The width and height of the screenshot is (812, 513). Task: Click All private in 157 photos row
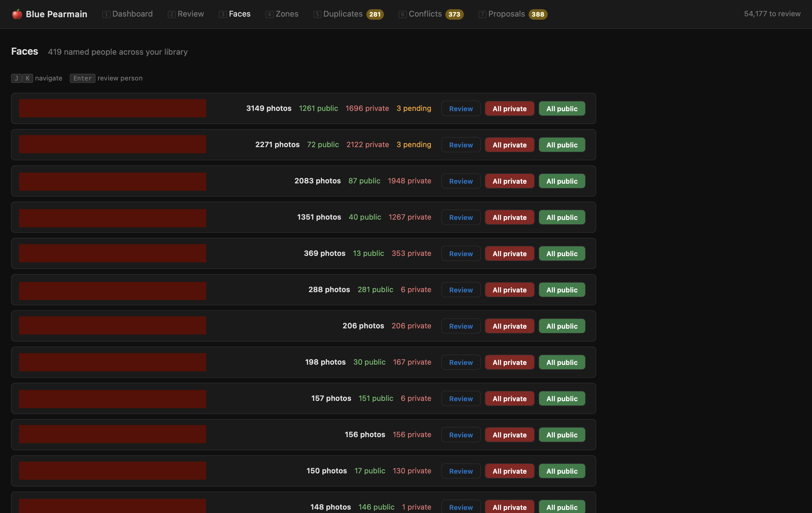click(x=510, y=398)
